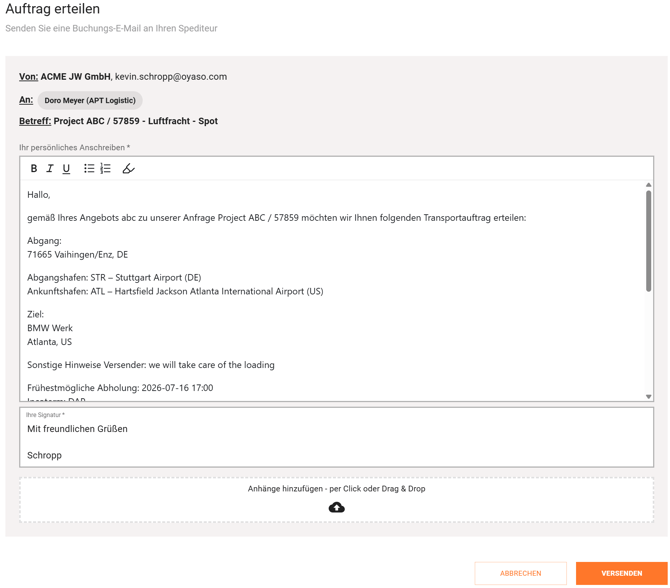The height and width of the screenshot is (588, 670).
Task: Cancel via the ABBRECHEN button
Action: (x=520, y=573)
